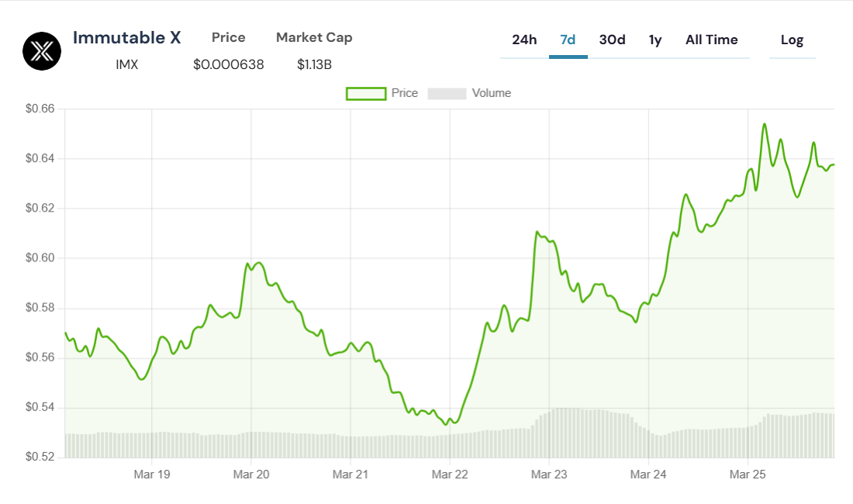Click the Mar 23 date axis label
The width and height of the screenshot is (853, 504).
pos(549,475)
